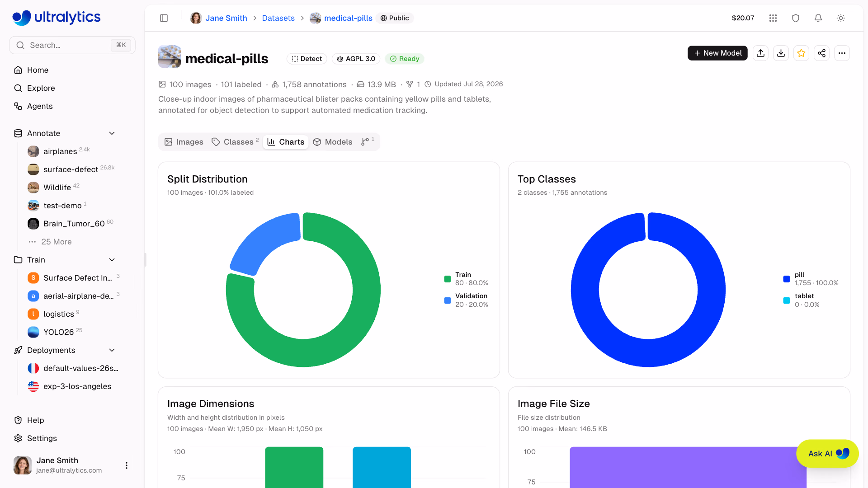
Task: Select the Charts tab
Action: coord(286,142)
